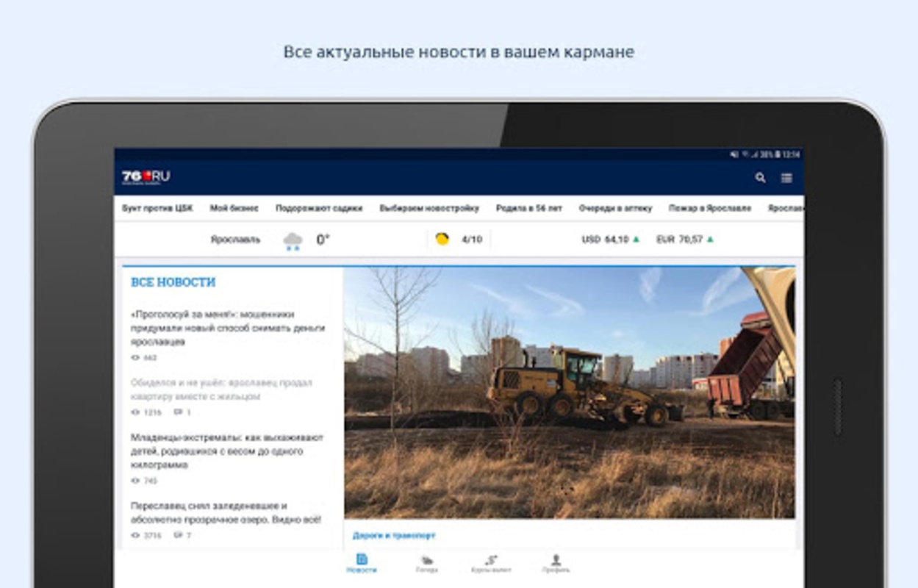This screenshot has width=918, height=588.
Task: Select the Новости bottom tab
Action: pyautogui.click(x=362, y=564)
